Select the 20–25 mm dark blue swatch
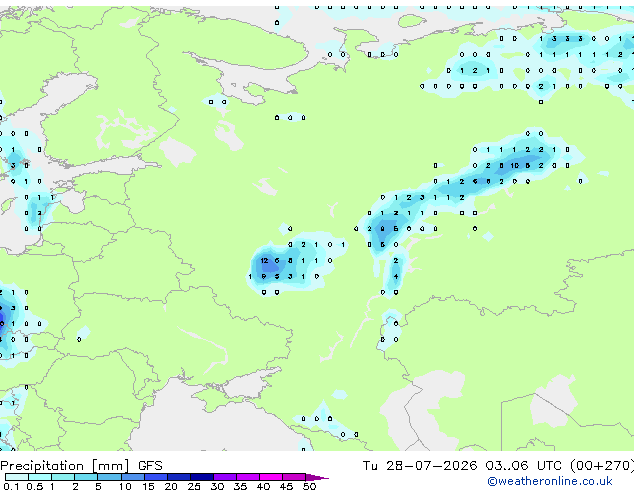The image size is (634, 490). [x=178, y=477]
